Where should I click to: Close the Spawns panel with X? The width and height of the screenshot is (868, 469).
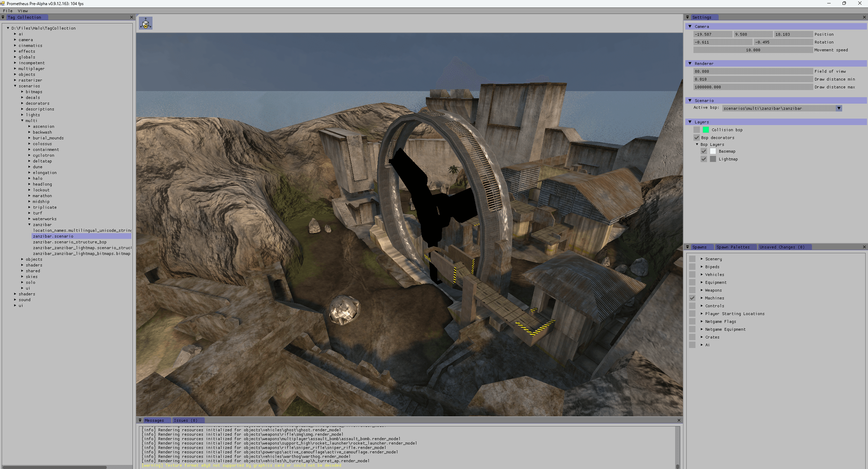864,247
